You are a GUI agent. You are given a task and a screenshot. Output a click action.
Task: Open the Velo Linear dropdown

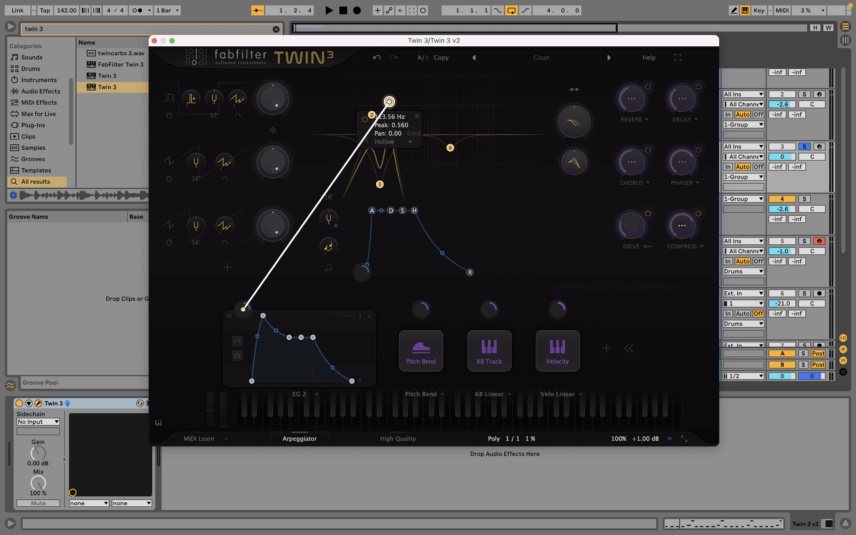coord(561,394)
